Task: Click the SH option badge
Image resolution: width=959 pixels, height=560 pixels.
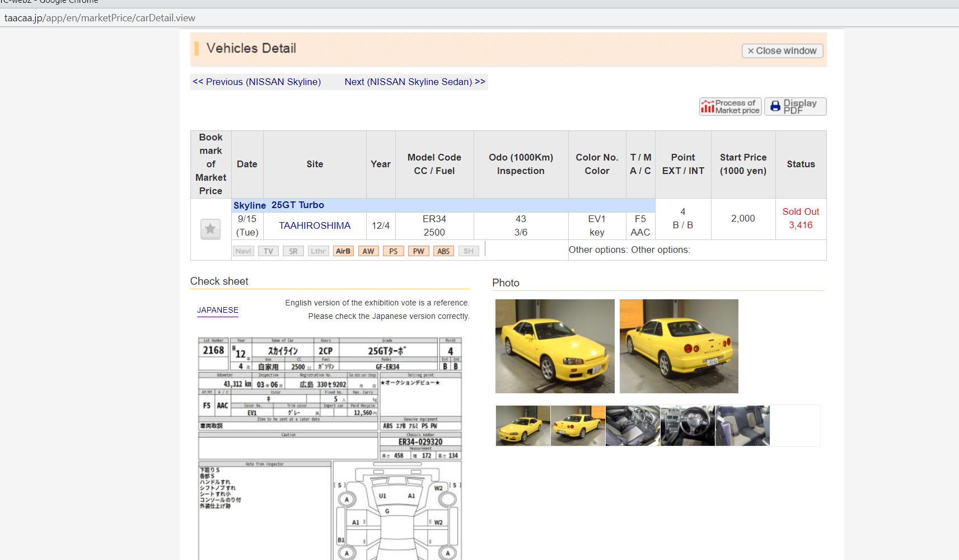Action: pyautogui.click(x=469, y=251)
